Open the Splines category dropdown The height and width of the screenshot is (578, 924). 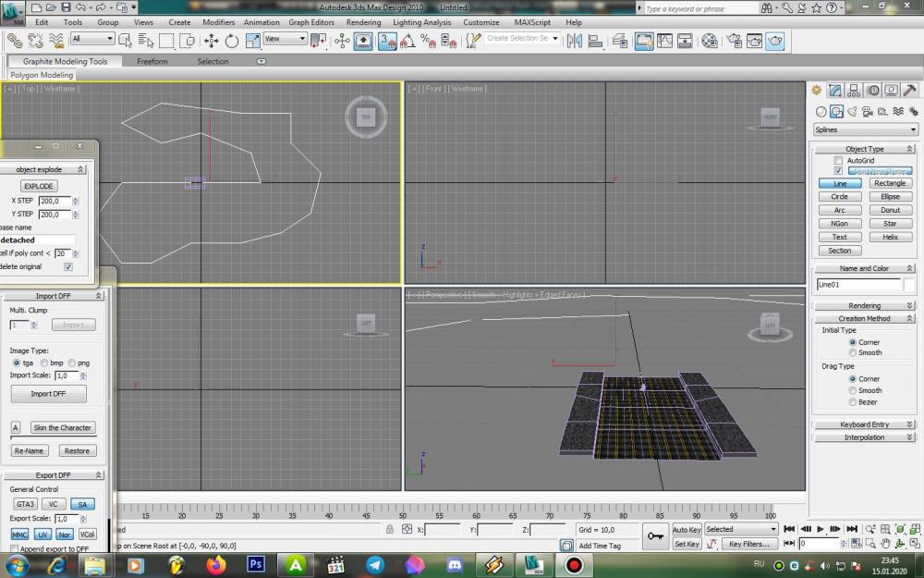tap(866, 129)
